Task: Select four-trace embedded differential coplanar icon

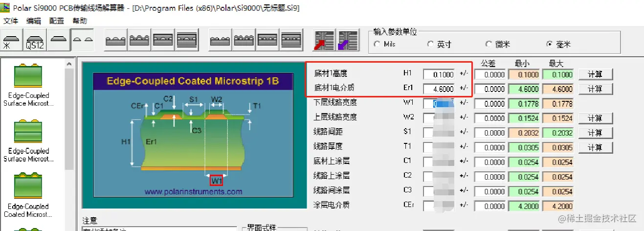Action: [x=267, y=40]
